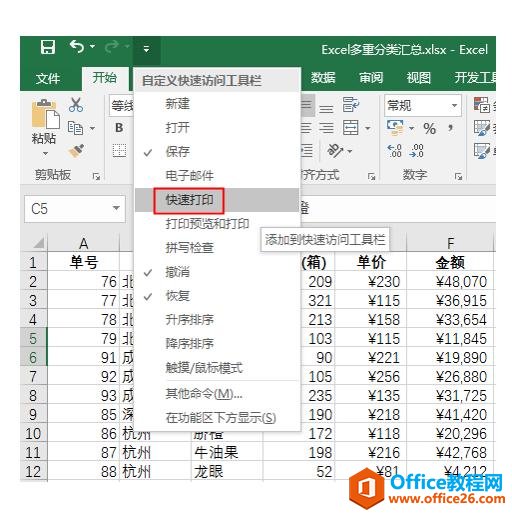Uncheck 撤消 in the customize menu

217,272
